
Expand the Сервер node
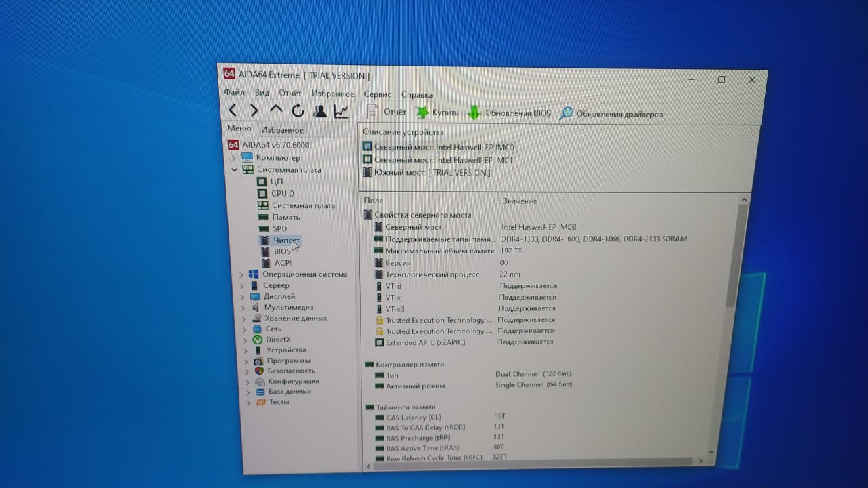[x=242, y=286]
